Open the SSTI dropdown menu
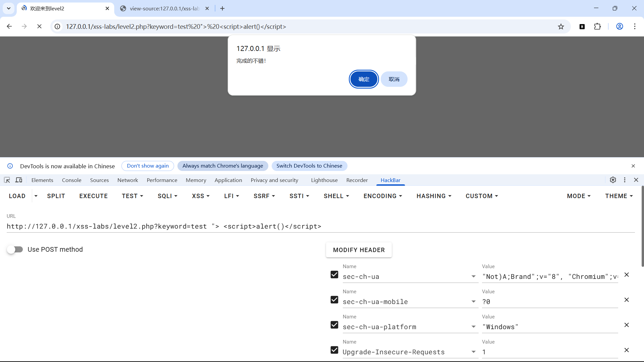The width and height of the screenshot is (644, 362). coord(299,196)
